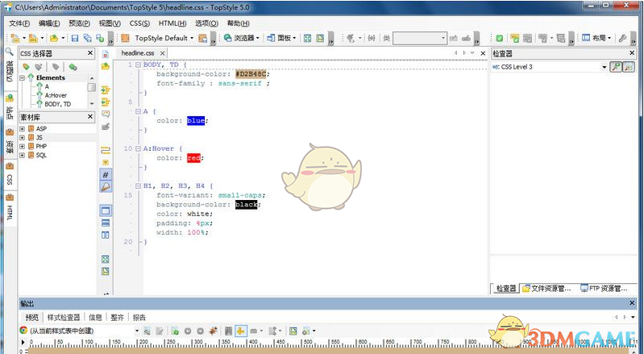Click the class input combo box in toolbar
644x354 pixels.
[420, 38]
